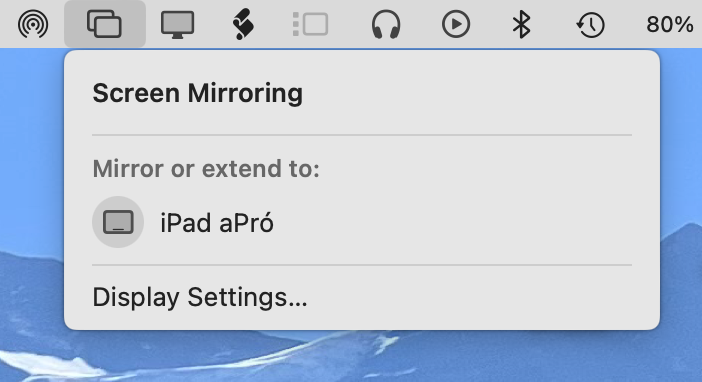Select iPad aPró as mirroring target
702x382 pixels.
[362, 222]
